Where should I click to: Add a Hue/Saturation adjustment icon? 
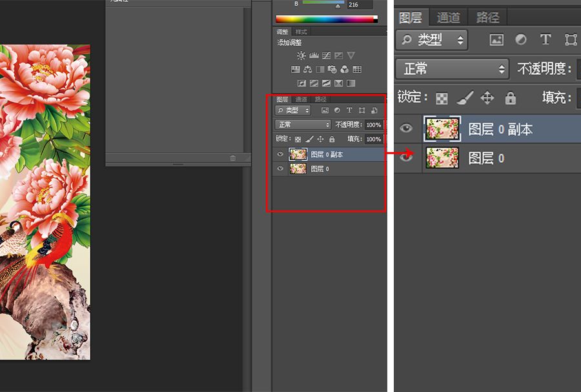click(x=295, y=69)
